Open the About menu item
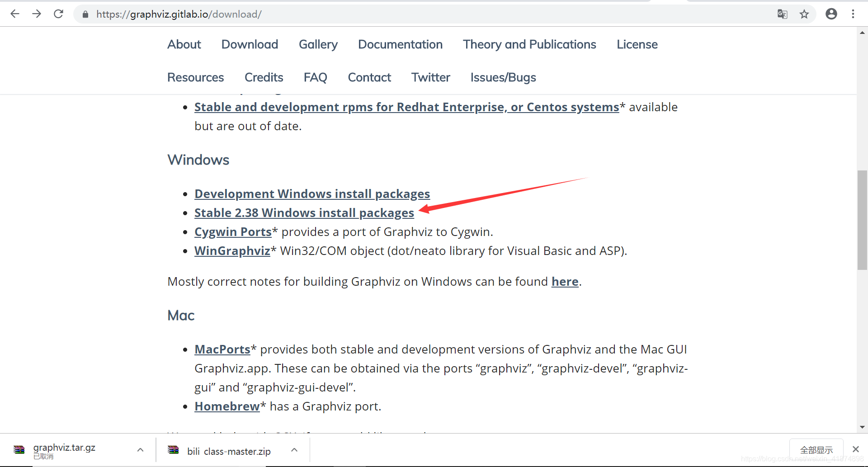 (184, 44)
